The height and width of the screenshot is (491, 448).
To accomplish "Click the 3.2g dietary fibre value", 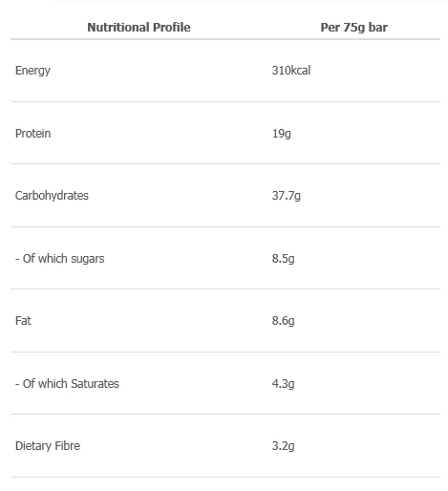I will click(283, 446).
